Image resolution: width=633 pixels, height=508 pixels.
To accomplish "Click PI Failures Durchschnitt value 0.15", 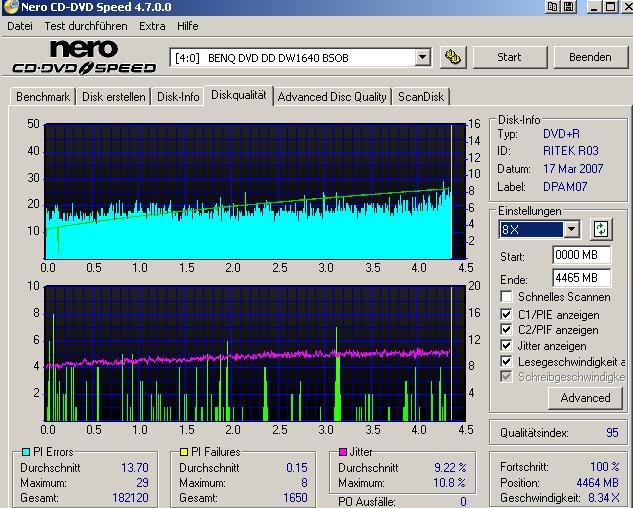I will 297,468.
